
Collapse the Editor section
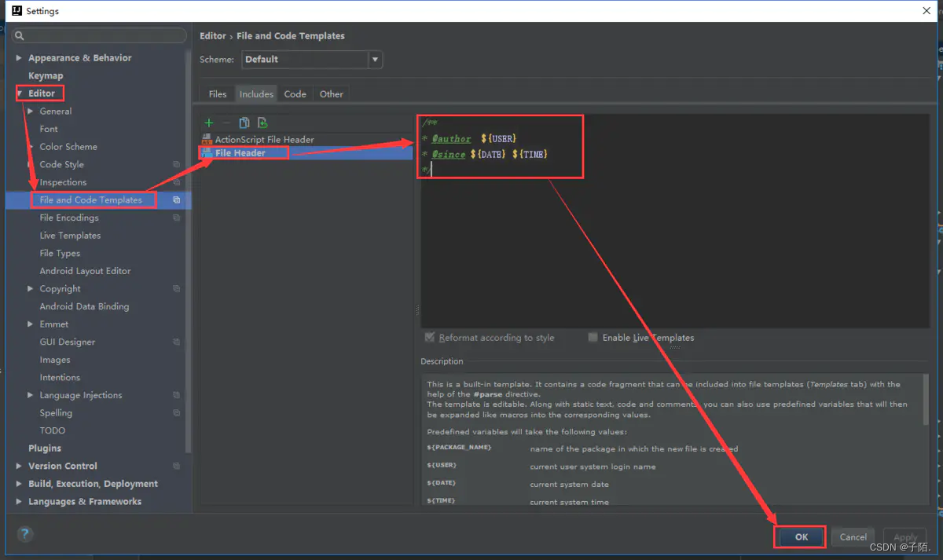[x=20, y=93]
